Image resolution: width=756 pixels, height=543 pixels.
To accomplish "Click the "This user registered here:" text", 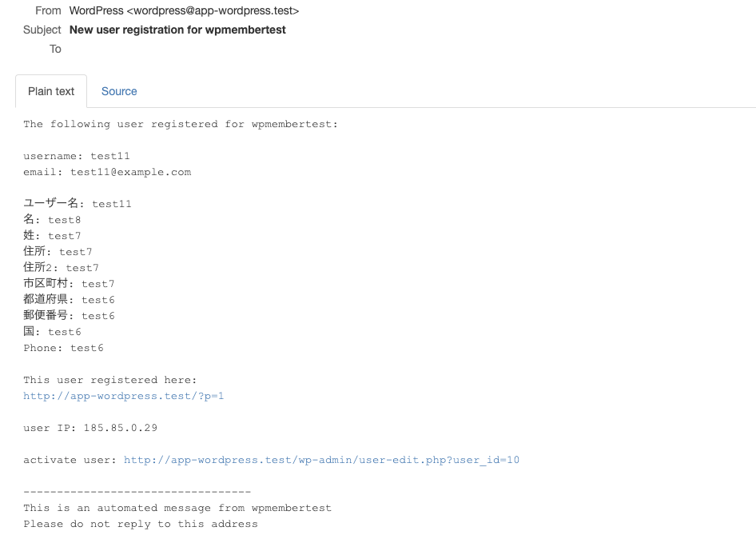I will pyautogui.click(x=110, y=380).
